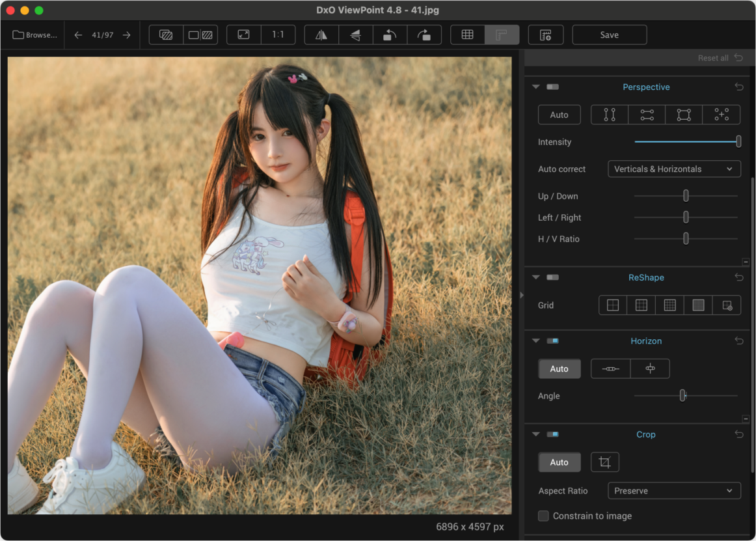
Task: Open the Browse folder button
Action: pos(34,35)
